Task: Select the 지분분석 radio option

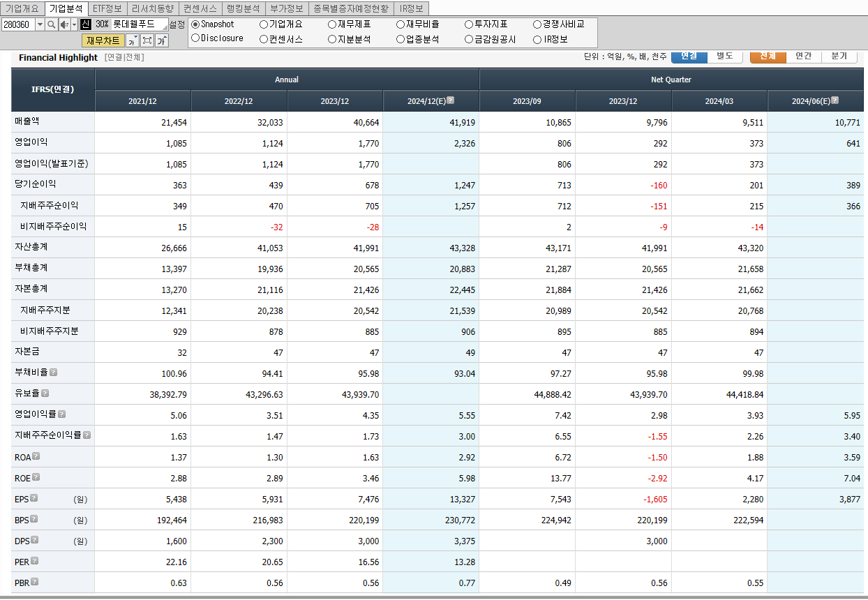Action: (332, 39)
